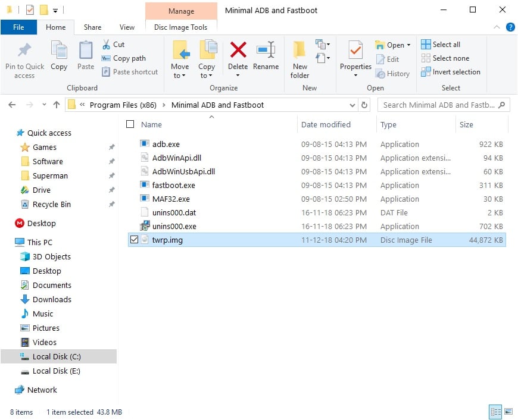
Task: Click Minimal ADB and Fastboot breadcrumb
Action: click(217, 105)
